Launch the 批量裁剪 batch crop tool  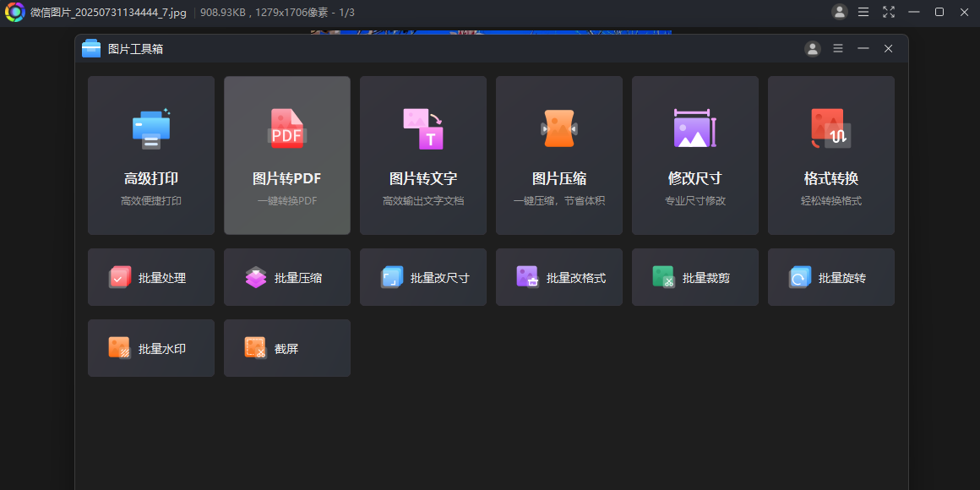pos(694,277)
